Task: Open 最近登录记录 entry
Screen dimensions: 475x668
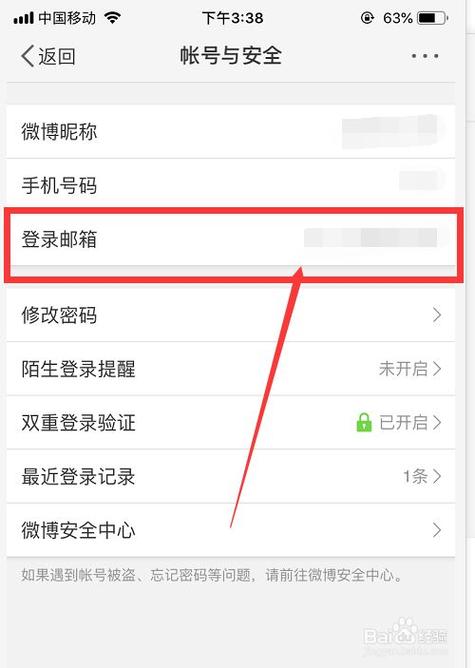Action: click(x=230, y=476)
